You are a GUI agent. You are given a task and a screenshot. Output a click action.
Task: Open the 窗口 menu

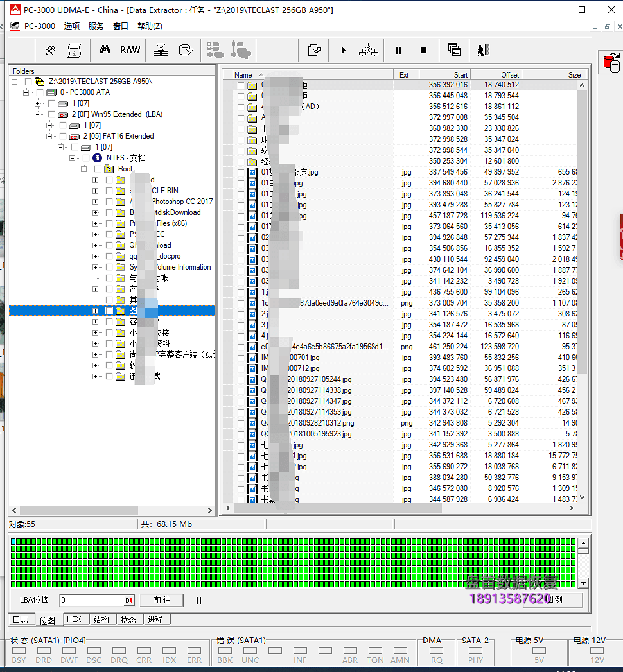(121, 26)
